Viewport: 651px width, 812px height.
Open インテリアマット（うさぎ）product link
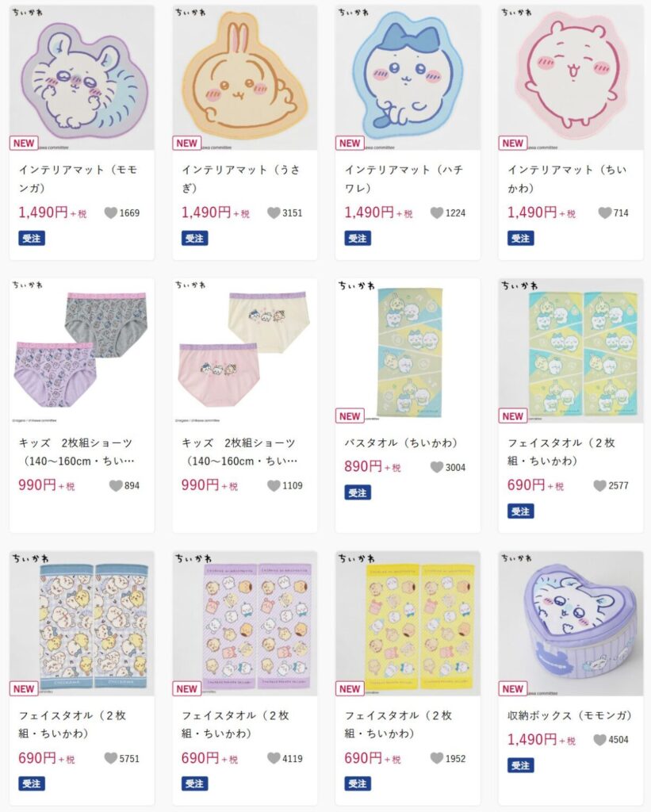pyautogui.click(x=241, y=178)
